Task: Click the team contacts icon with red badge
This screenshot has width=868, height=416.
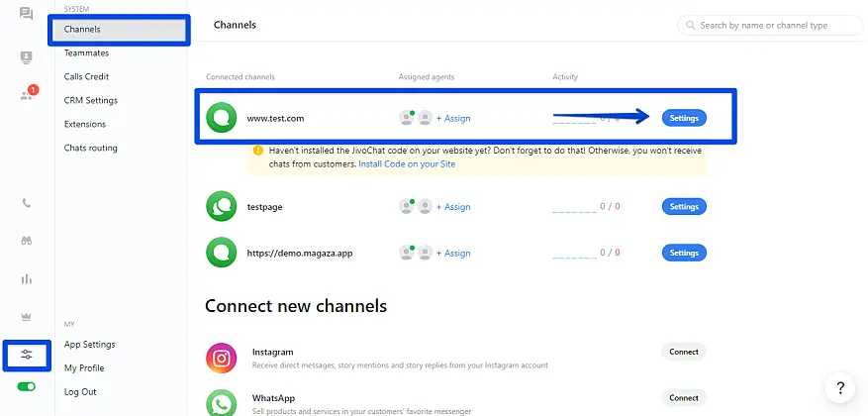Action: tap(27, 95)
